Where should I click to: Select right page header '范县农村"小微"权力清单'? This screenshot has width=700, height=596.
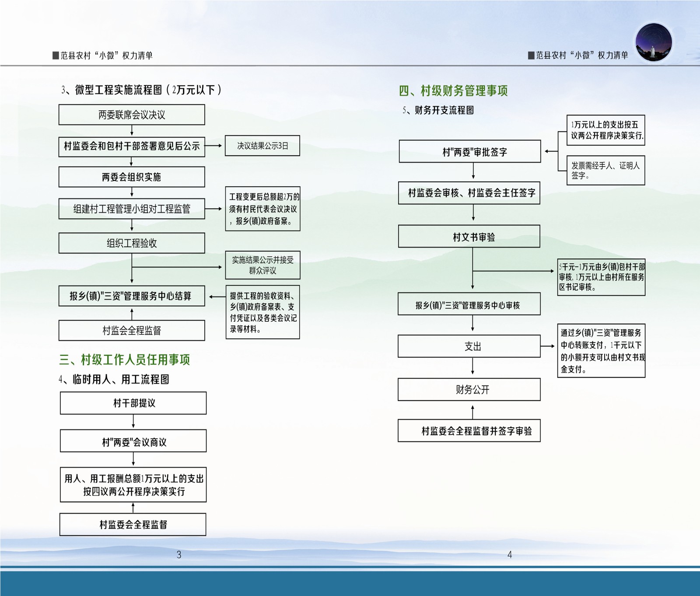[x=578, y=55]
